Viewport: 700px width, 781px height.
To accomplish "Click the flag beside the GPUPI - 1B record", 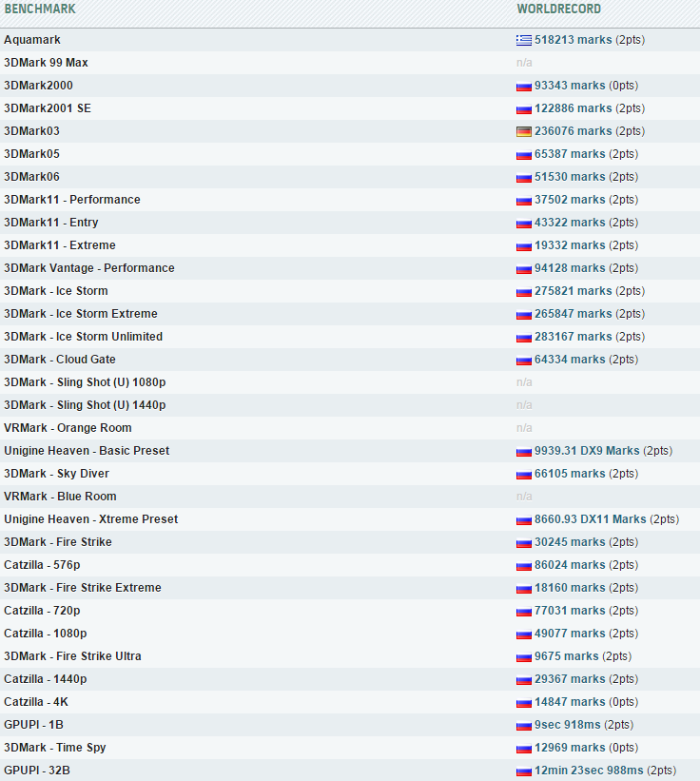I will (x=523, y=725).
